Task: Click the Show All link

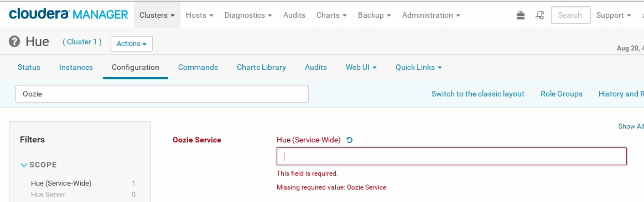Action: (x=631, y=126)
